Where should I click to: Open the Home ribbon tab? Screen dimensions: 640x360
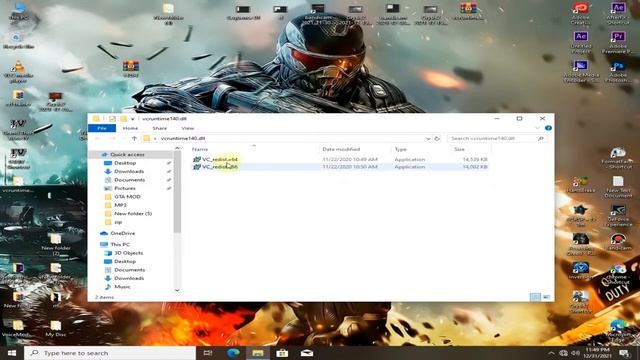[130, 128]
